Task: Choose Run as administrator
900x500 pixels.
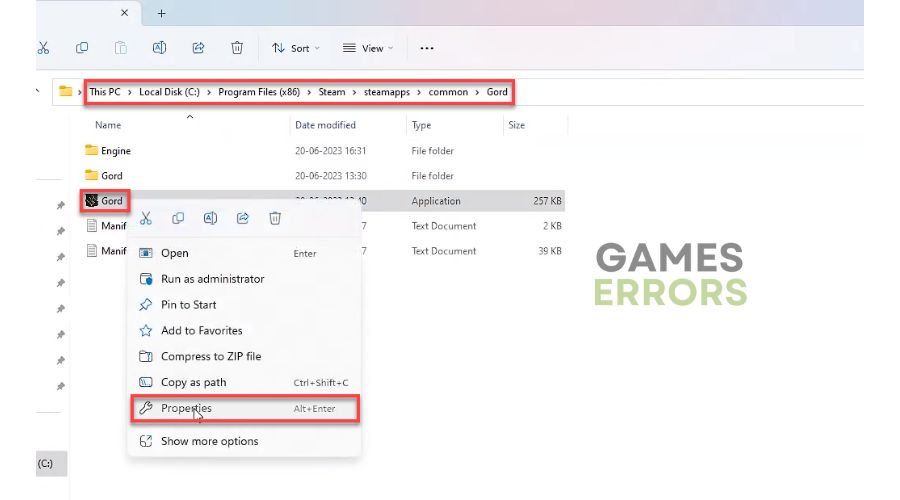Action: [245, 279]
